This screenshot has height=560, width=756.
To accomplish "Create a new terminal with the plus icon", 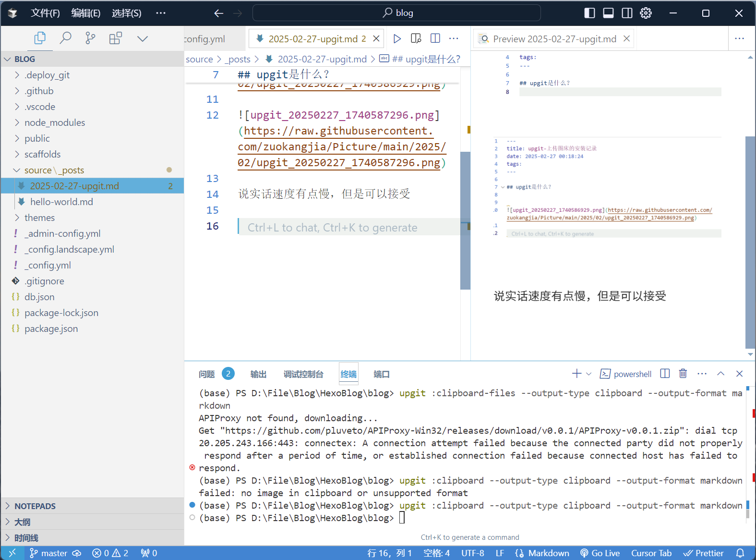I will (577, 374).
